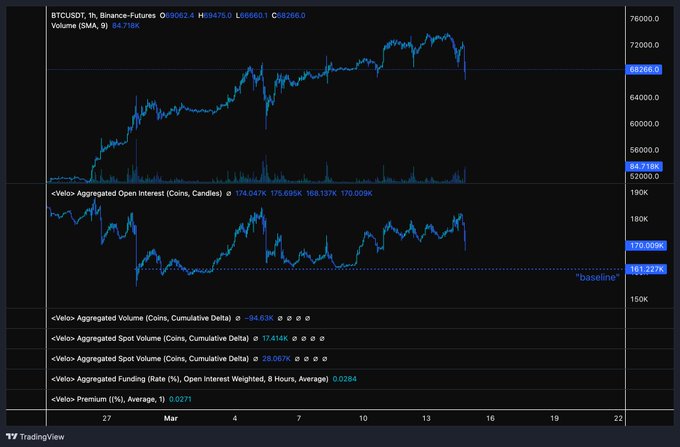
Task: Click the open interest value 170.009K in legend
Action: 356,193
